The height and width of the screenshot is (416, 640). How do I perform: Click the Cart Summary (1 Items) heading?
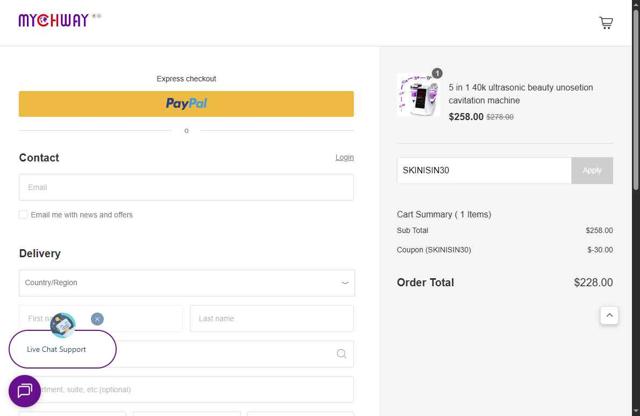(444, 214)
